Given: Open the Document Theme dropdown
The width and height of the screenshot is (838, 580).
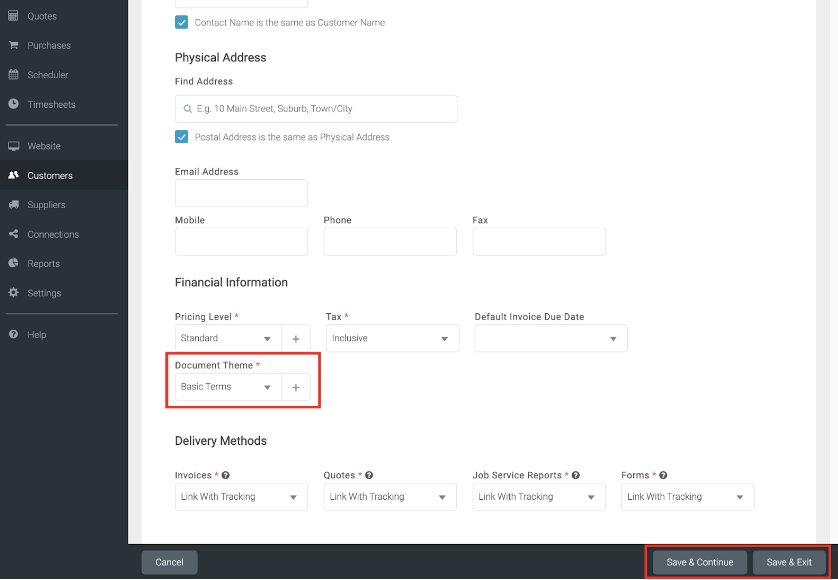Looking at the screenshot, I should tap(228, 387).
